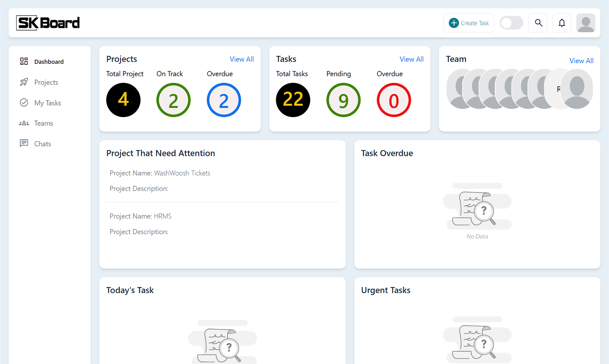Open the user profile avatar

[585, 23]
